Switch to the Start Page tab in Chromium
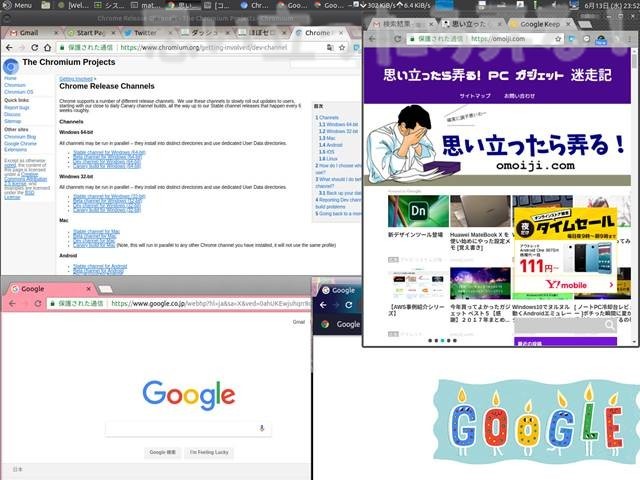The width and height of the screenshot is (640, 480). click(x=91, y=33)
